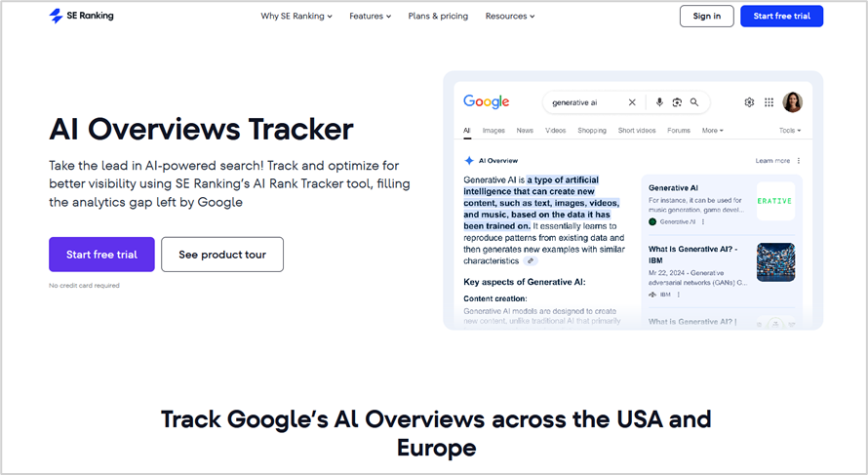This screenshot has height=475, width=868.
Task: Click the Sign in button
Action: pos(707,16)
